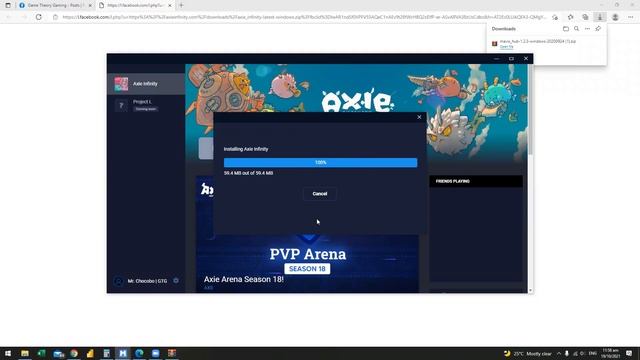Click Mavis Hub taskbar icon
The width and height of the screenshot is (640, 360).
pos(123,353)
